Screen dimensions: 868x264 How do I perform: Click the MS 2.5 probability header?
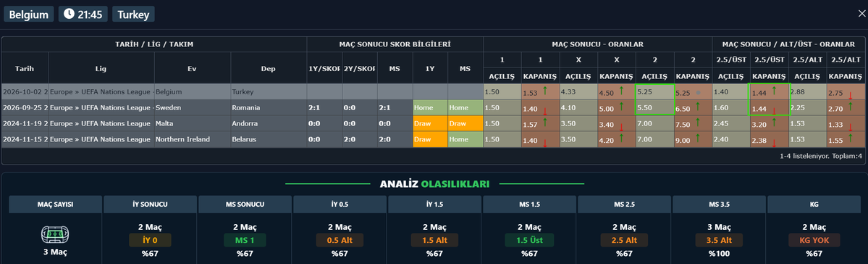(x=625, y=204)
